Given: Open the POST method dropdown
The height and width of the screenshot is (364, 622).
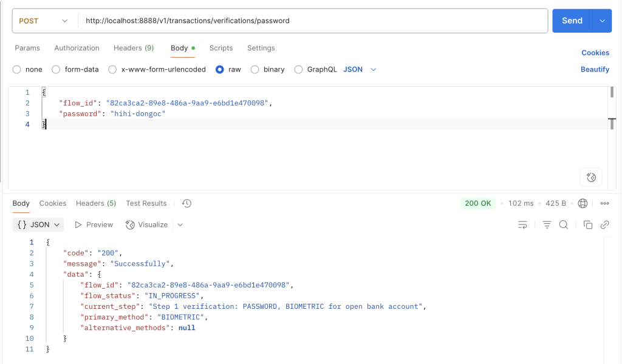Looking at the screenshot, I should (43, 21).
